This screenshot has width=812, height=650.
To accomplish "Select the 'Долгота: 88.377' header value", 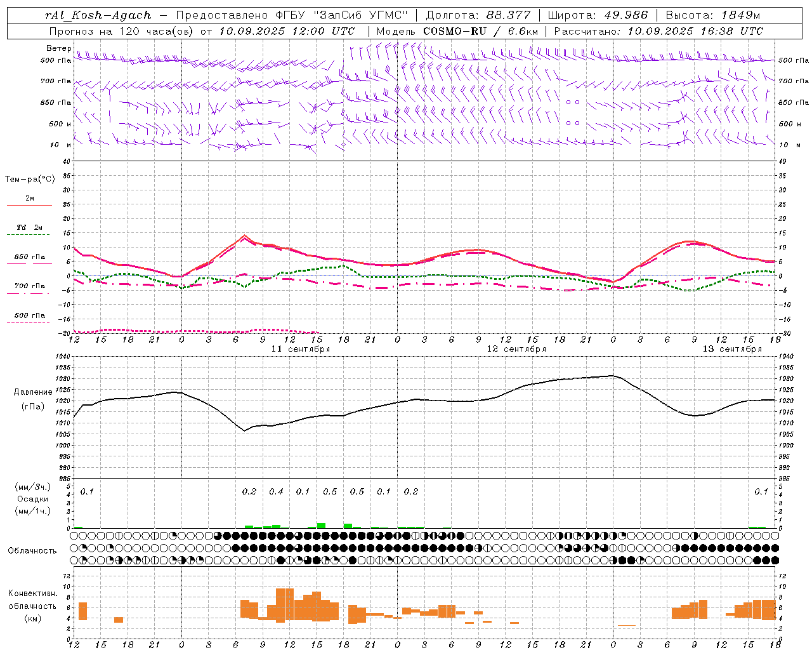I will pyautogui.click(x=478, y=15).
